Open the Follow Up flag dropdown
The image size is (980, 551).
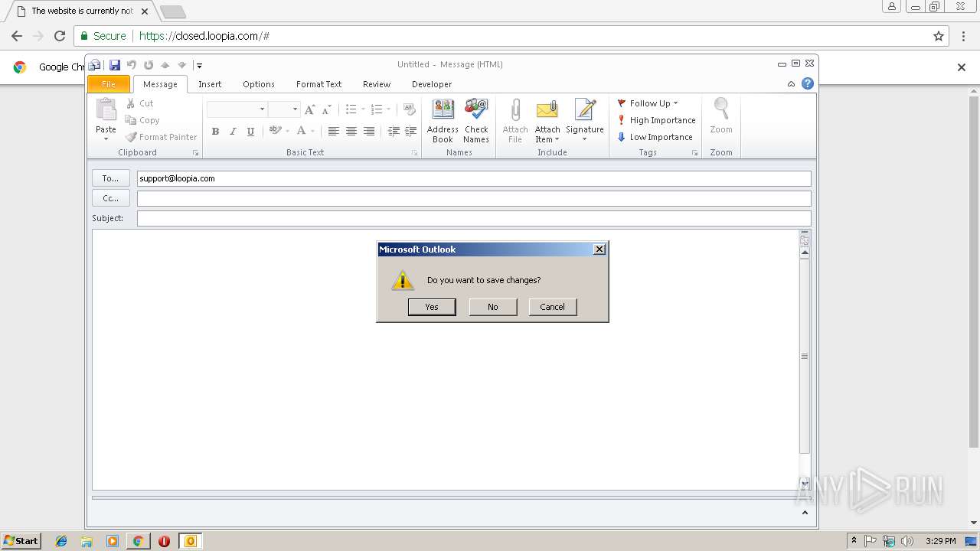point(648,103)
